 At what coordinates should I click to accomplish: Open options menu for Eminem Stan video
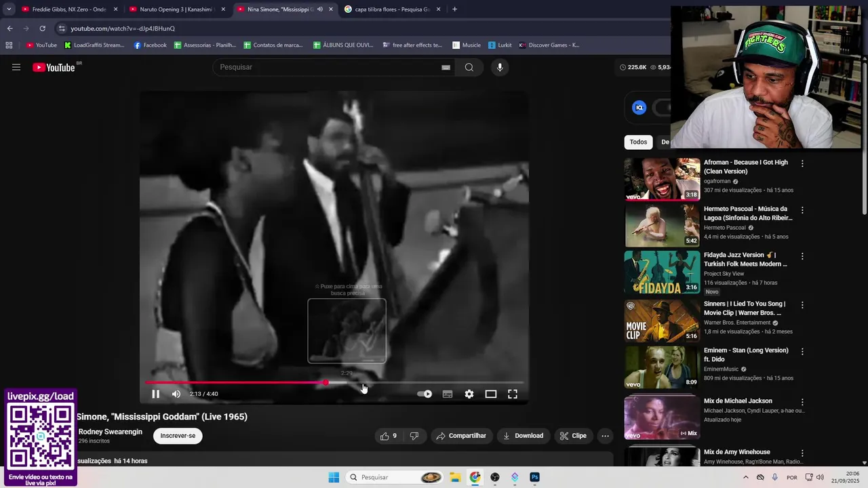pos(802,351)
